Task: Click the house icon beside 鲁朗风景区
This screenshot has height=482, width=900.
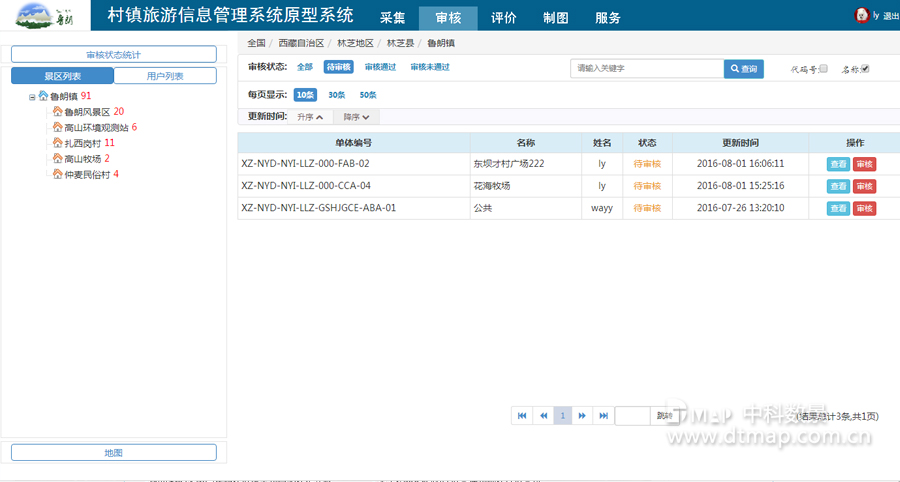Action: click(x=57, y=112)
